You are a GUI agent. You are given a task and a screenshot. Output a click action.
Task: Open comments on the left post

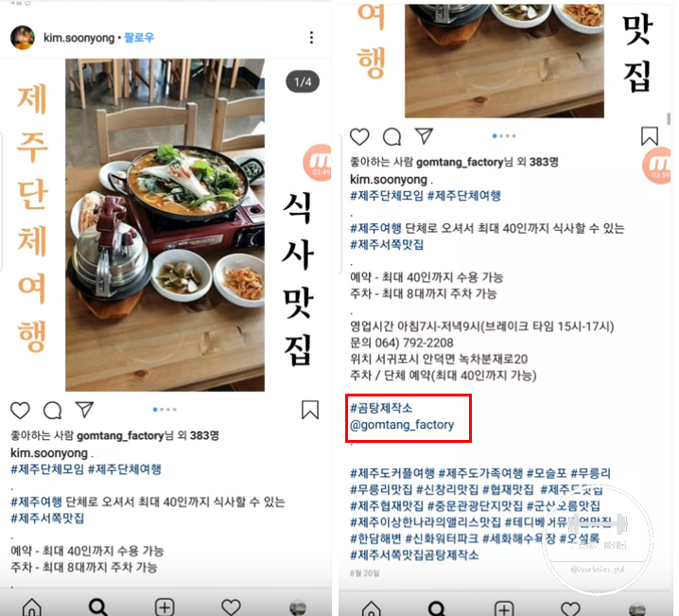[52, 411]
